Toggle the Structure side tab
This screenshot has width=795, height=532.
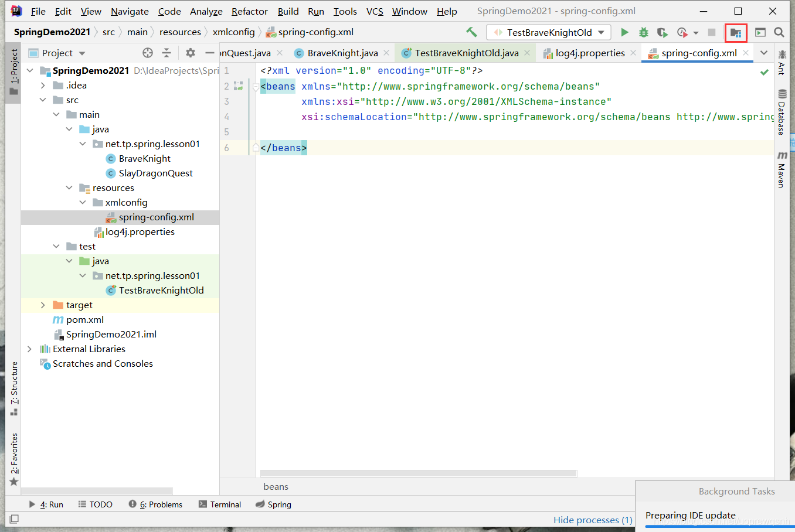[x=13, y=388]
